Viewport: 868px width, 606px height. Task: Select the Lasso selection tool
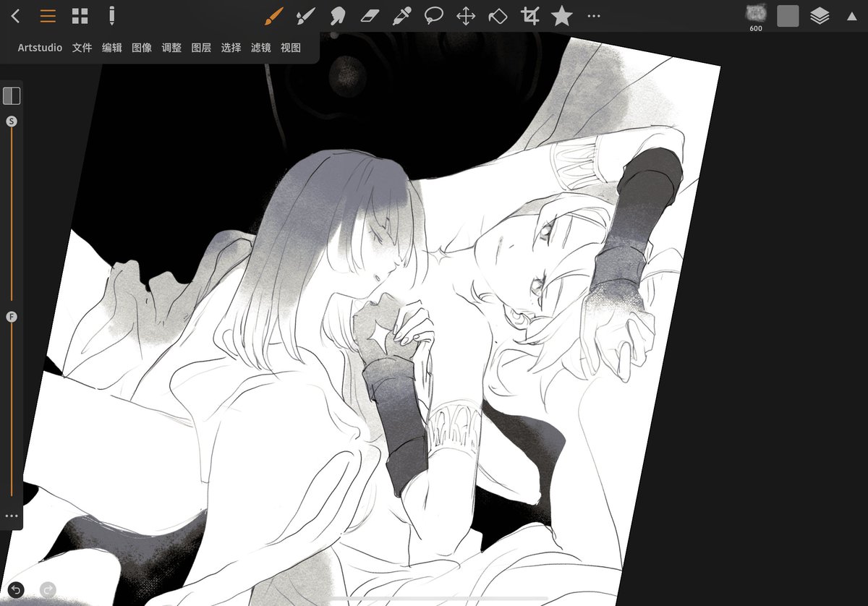coord(433,16)
